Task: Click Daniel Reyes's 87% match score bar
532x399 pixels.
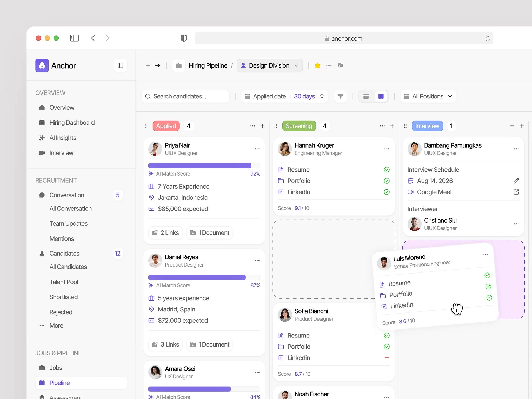Action: pos(204,277)
